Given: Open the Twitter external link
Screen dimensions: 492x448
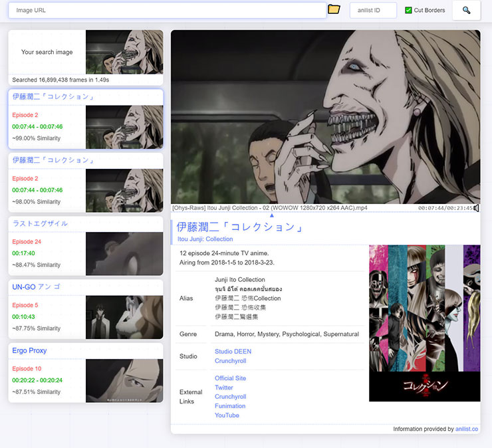Looking at the screenshot, I should tap(223, 388).
